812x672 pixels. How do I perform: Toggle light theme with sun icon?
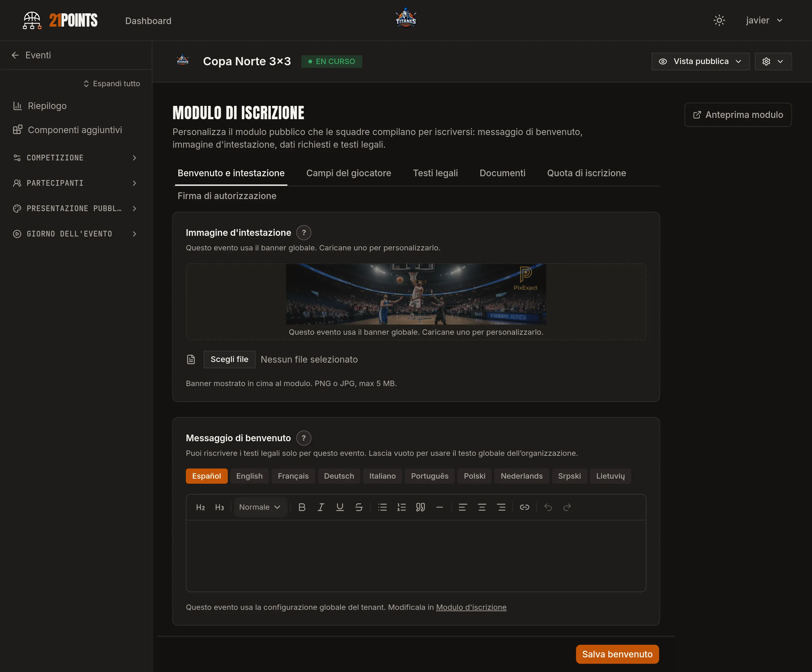coord(719,21)
